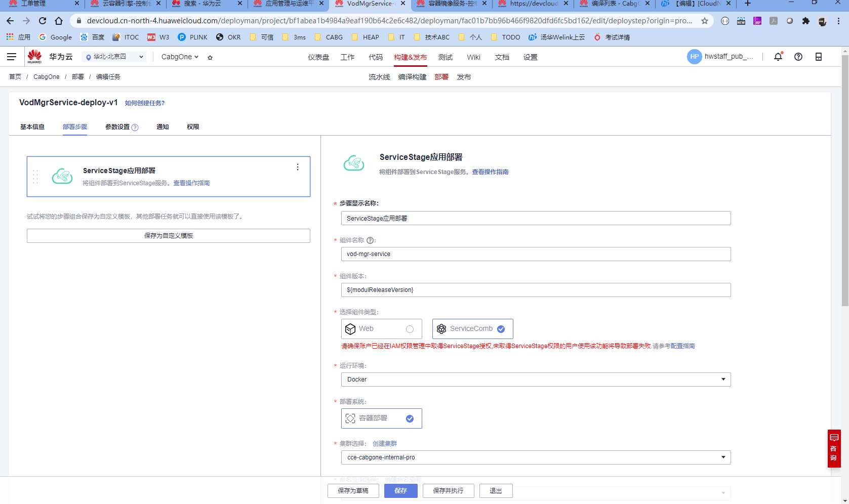The width and height of the screenshot is (849, 504).
Task: Open a new browser tab
Action: click(748, 4)
